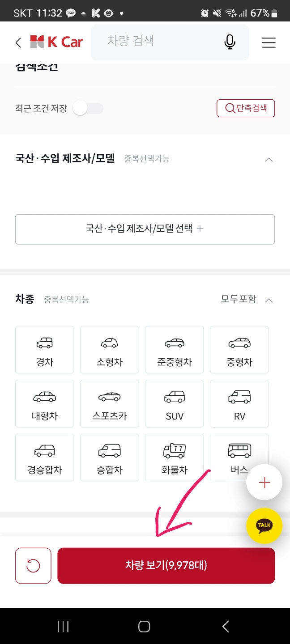
Task: Tap the K Car logo
Action: tap(57, 41)
